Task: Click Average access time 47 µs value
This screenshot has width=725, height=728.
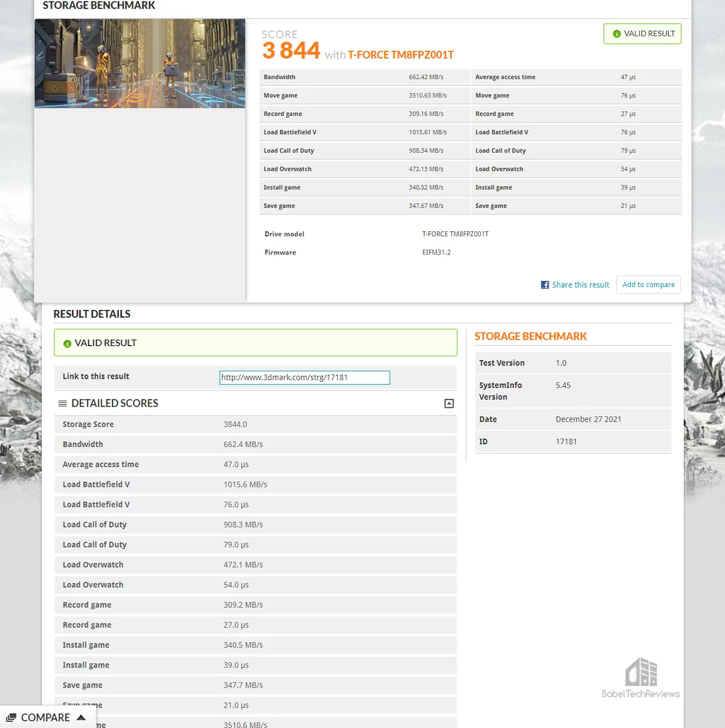Action: [628, 77]
